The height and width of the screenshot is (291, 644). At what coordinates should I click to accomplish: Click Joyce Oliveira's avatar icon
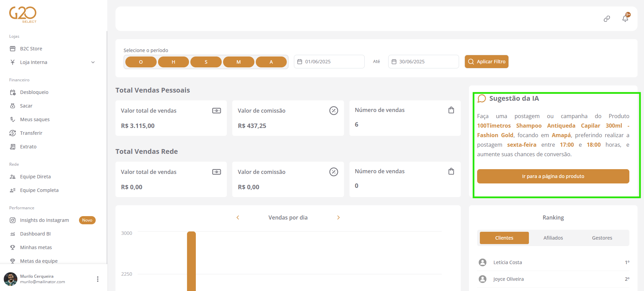[483, 279]
